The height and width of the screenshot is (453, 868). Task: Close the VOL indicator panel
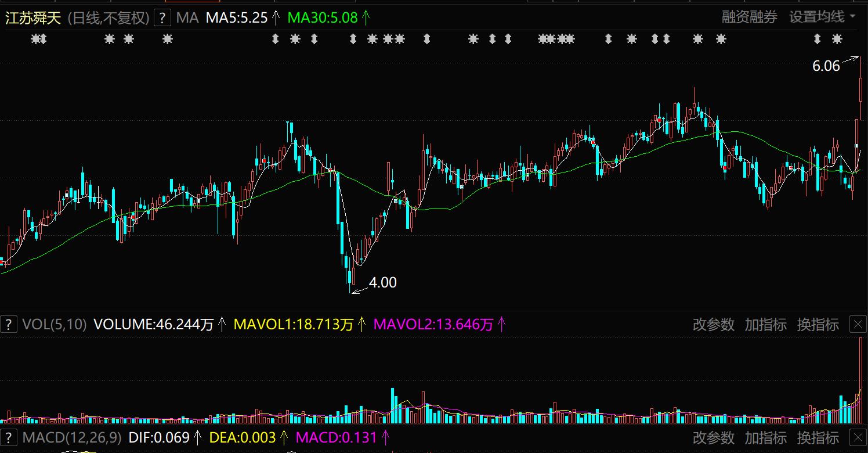[x=858, y=324]
